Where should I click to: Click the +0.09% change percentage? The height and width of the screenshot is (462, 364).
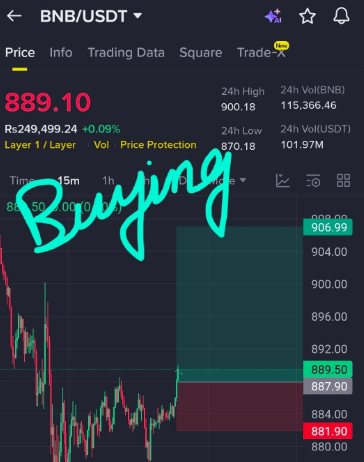click(x=101, y=129)
